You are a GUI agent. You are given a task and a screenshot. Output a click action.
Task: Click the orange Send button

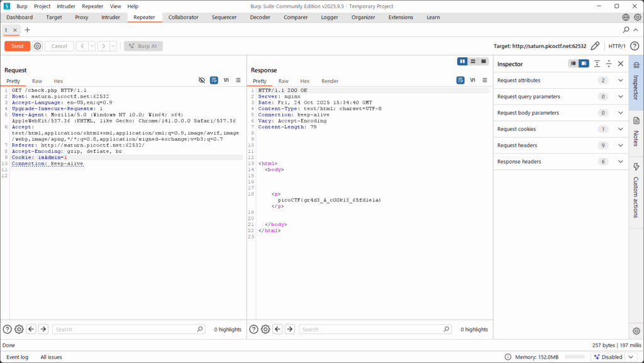[17, 46]
